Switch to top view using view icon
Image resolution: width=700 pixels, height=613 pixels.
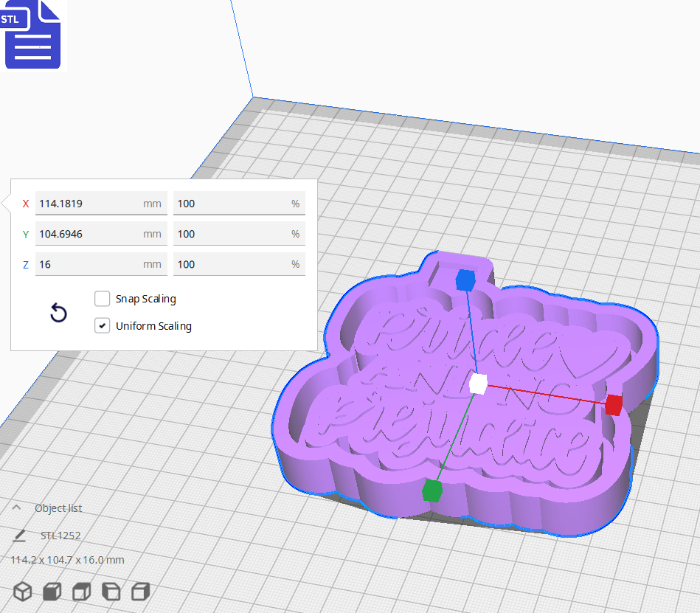pyautogui.click(x=81, y=592)
